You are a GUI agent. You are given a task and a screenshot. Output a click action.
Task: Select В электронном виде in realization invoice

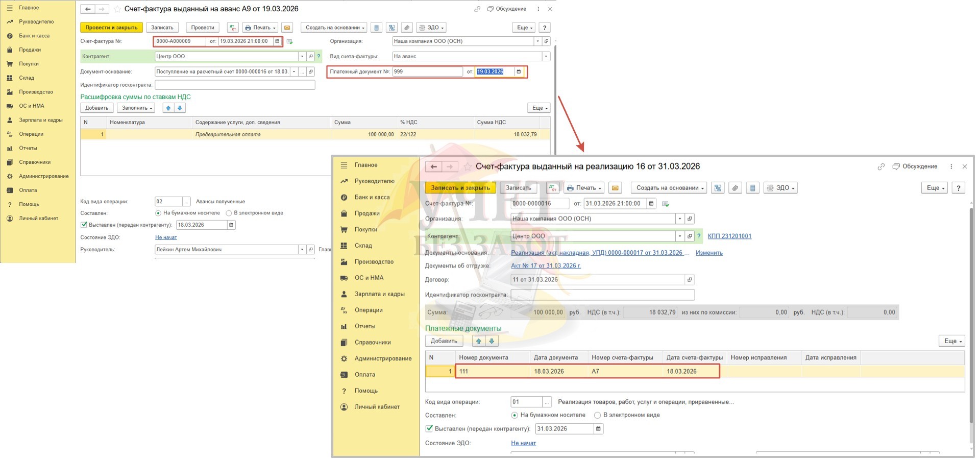[x=597, y=415]
